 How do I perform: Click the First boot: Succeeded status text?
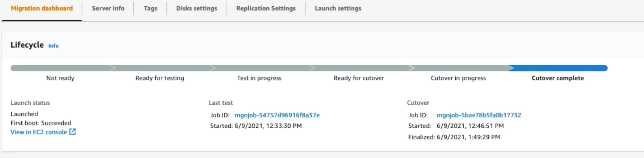click(41, 123)
